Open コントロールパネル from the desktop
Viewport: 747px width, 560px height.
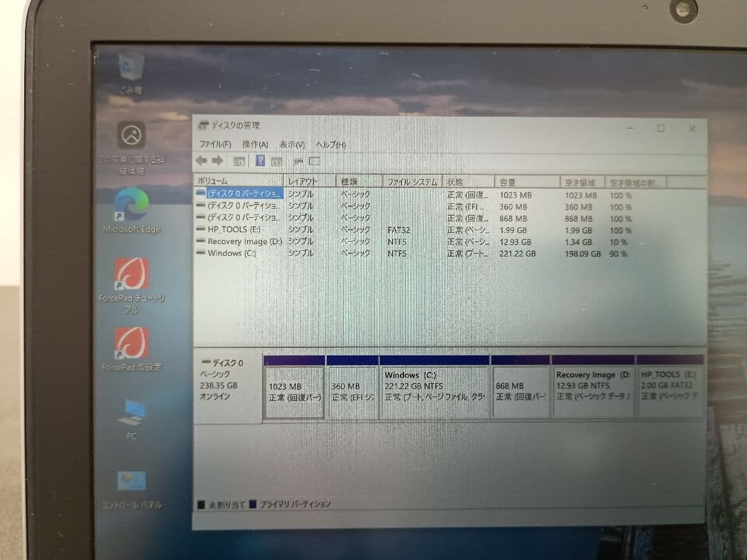point(131,478)
